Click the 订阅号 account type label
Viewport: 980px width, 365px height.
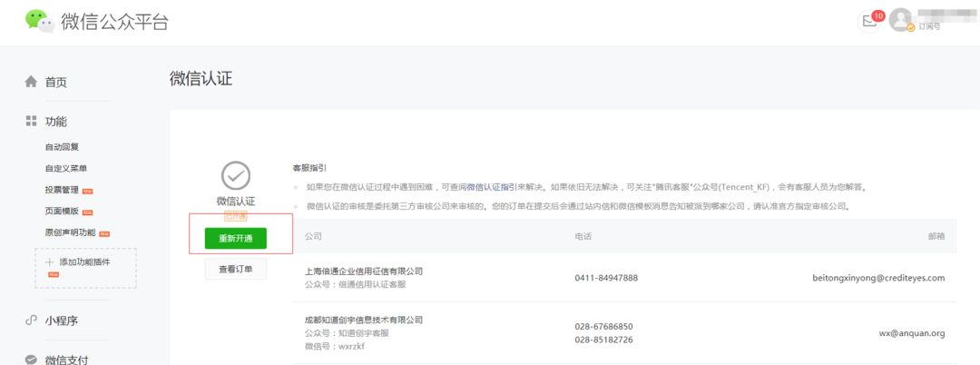[x=929, y=27]
